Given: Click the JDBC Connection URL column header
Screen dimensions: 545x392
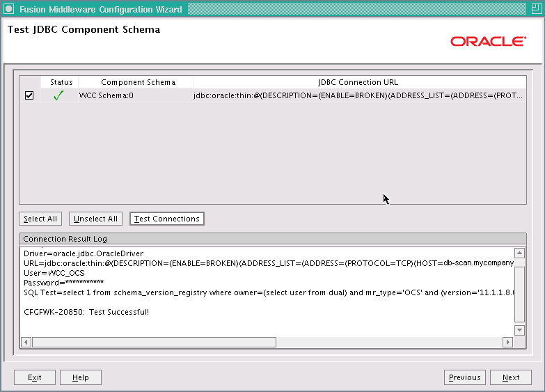Looking at the screenshot, I should (x=360, y=82).
